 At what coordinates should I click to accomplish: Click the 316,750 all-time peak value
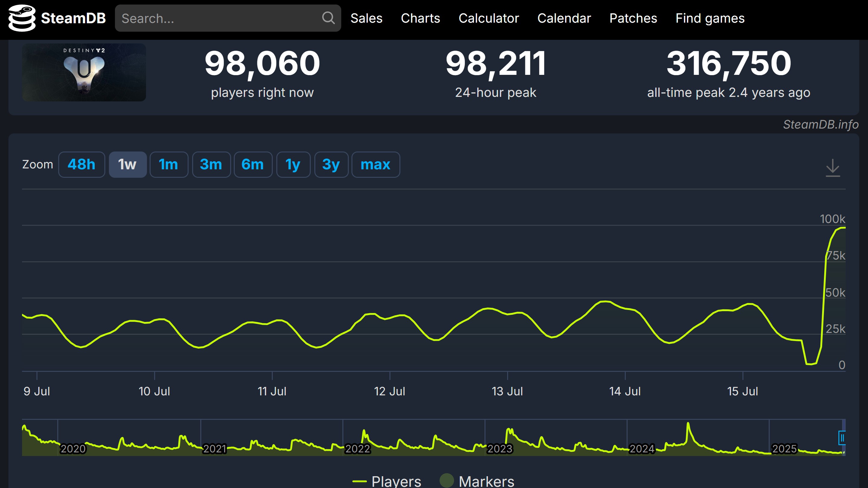(729, 64)
